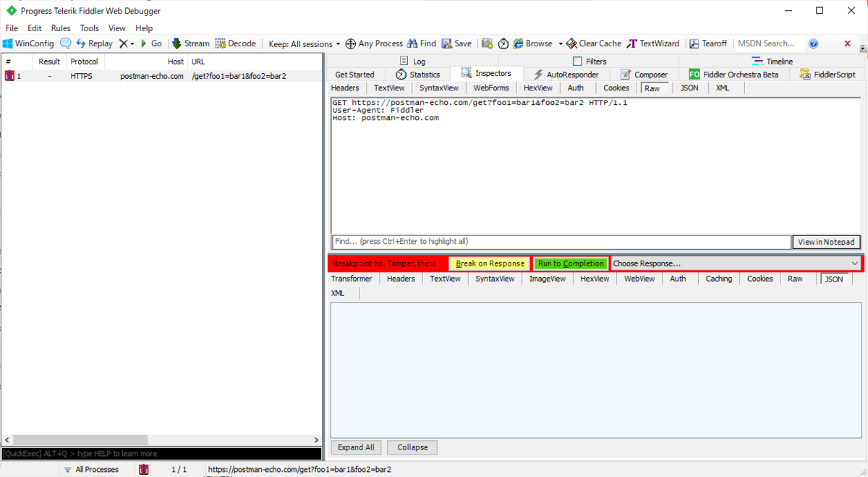Viewport: 868px width, 477px height.
Task: Switch to the Log tab
Action: pyautogui.click(x=412, y=62)
